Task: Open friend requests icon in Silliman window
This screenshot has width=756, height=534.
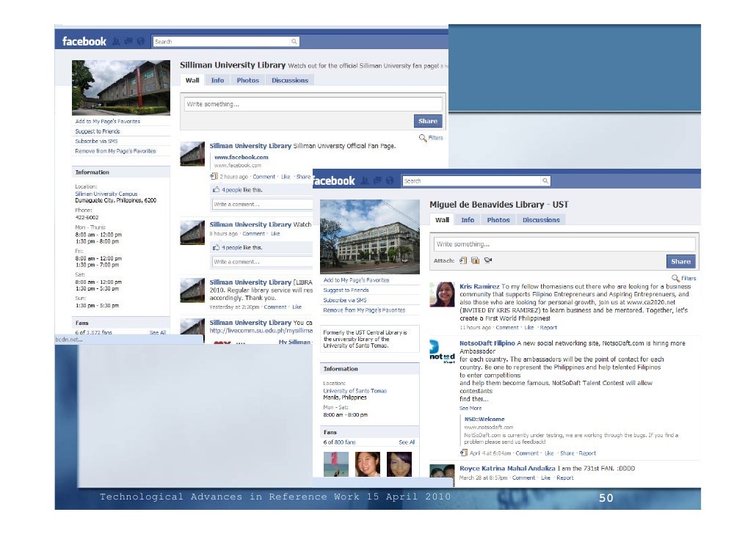Action: point(116,42)
